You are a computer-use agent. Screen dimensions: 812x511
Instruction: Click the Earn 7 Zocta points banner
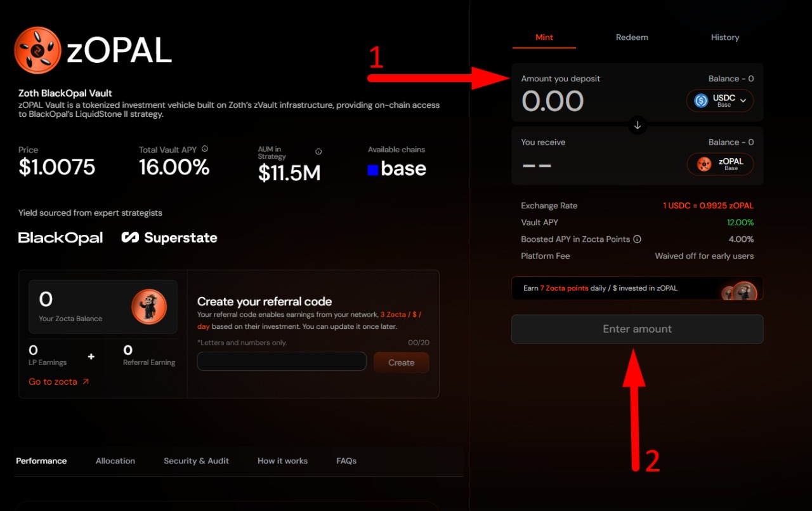638,288
